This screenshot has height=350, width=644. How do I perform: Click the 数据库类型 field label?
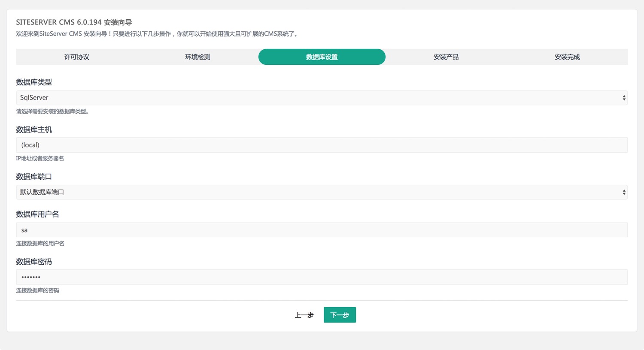click(x=34, y=82)
